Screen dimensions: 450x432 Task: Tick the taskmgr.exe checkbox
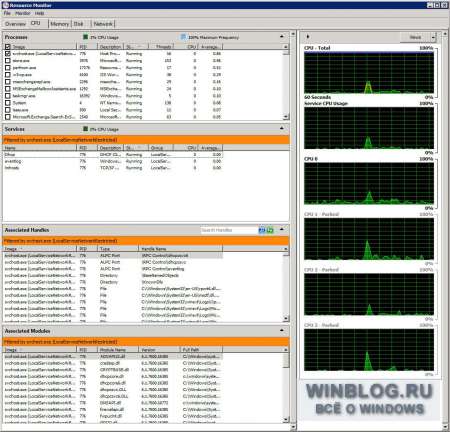(x=8, y=96)
